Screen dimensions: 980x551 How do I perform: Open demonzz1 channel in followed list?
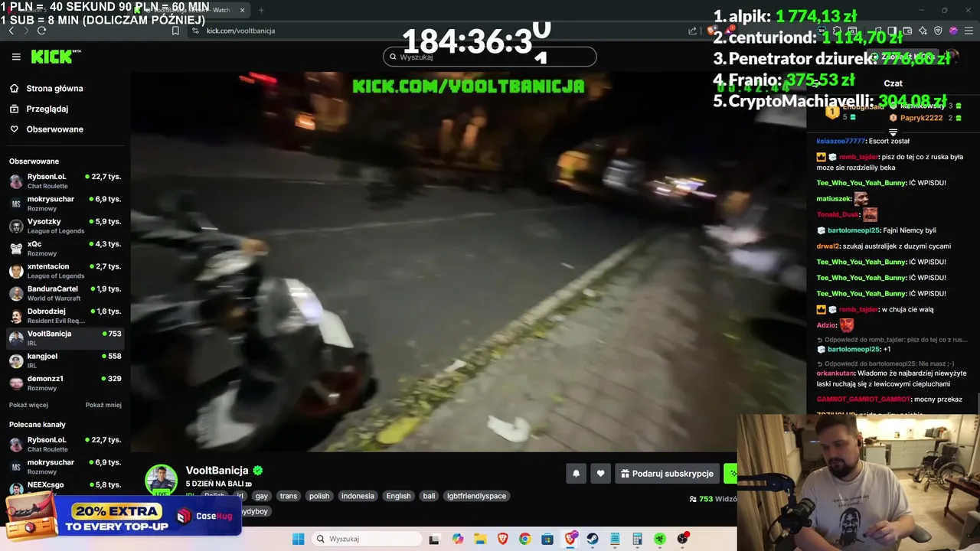[x=65, y=383]
